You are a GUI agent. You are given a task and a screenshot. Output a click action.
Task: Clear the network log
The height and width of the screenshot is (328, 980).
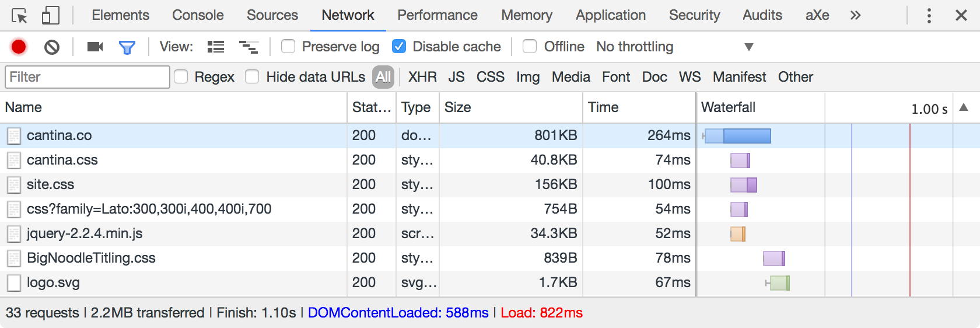(x=52, y=47)
